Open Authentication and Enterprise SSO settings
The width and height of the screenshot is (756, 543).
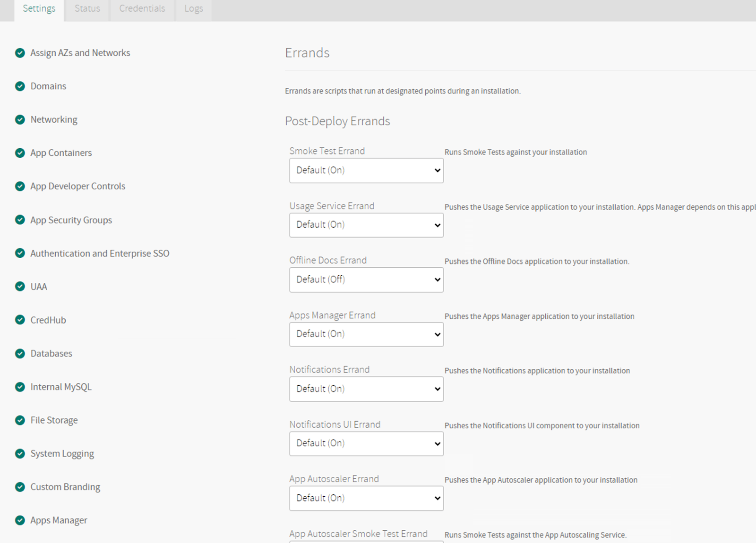tap(100, 253)
